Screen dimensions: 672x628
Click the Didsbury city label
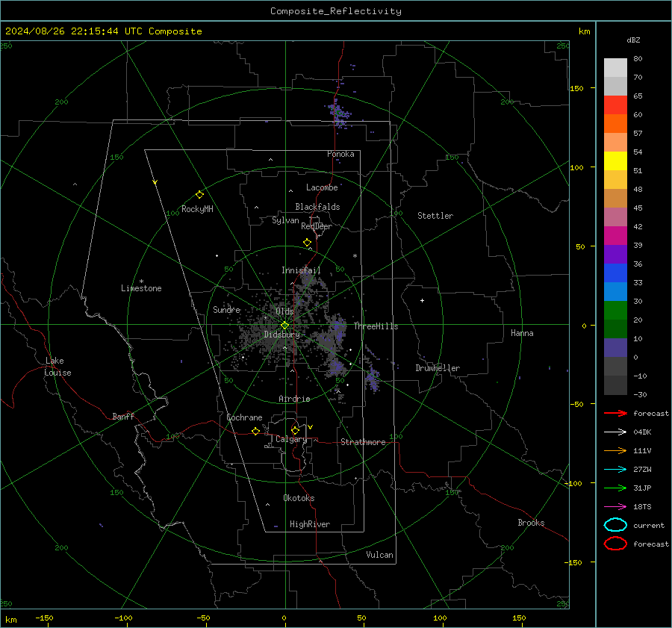tap(282, 335)
